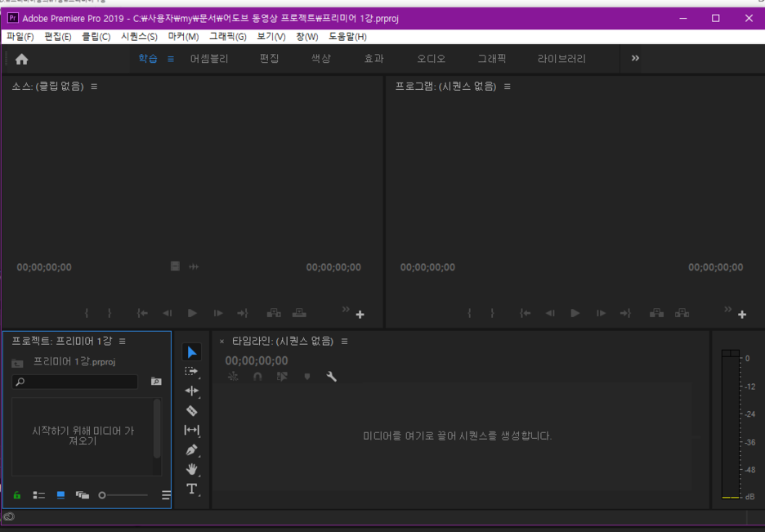Toggle timeline snap magnet
The image size is (765, 532).
click(257, 377)
